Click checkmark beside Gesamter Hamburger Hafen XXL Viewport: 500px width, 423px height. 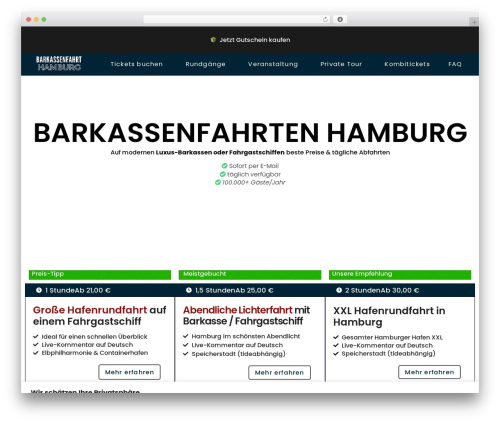click(336, 337)
